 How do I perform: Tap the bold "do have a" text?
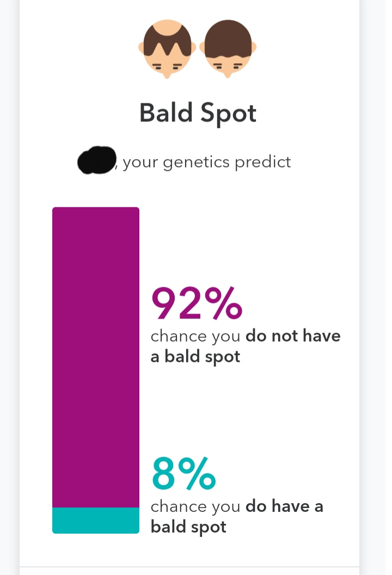pos(284,506)
